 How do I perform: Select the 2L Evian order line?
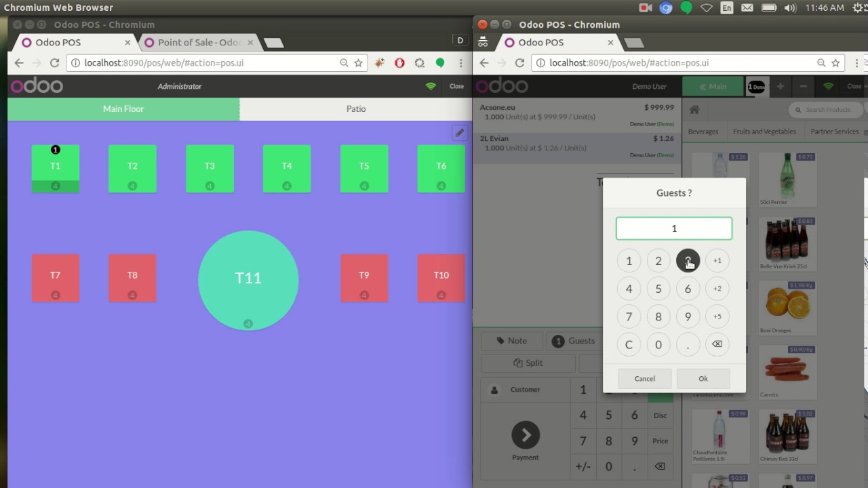coord(577,147)
